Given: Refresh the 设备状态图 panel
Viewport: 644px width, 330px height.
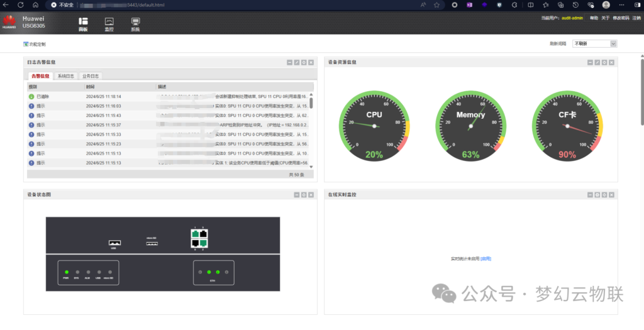Looking at the screenshot, I should coord(304,195).
